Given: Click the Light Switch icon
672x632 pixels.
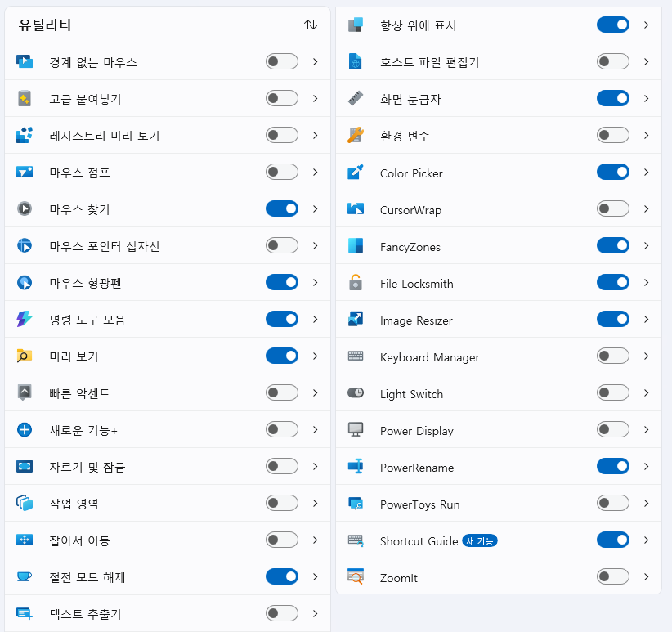Looking at the screenshot, I should point(356,393).
